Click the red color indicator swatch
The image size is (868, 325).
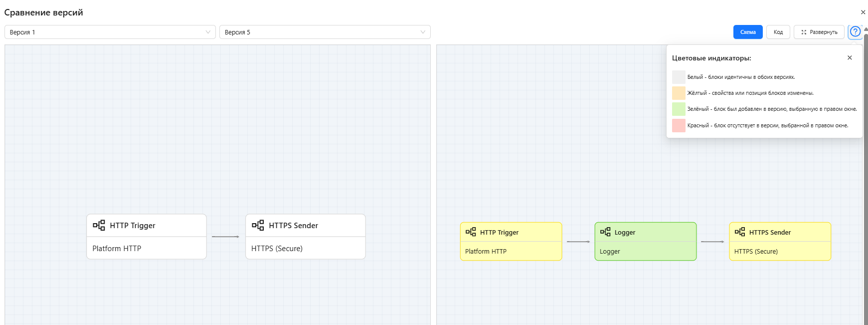coord(679,125)
